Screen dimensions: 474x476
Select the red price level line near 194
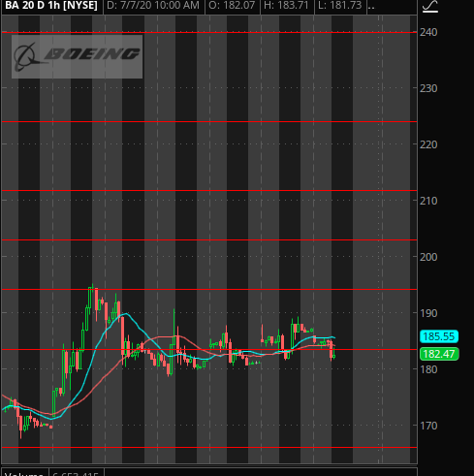pyautogui.click(x=209, y=290)
